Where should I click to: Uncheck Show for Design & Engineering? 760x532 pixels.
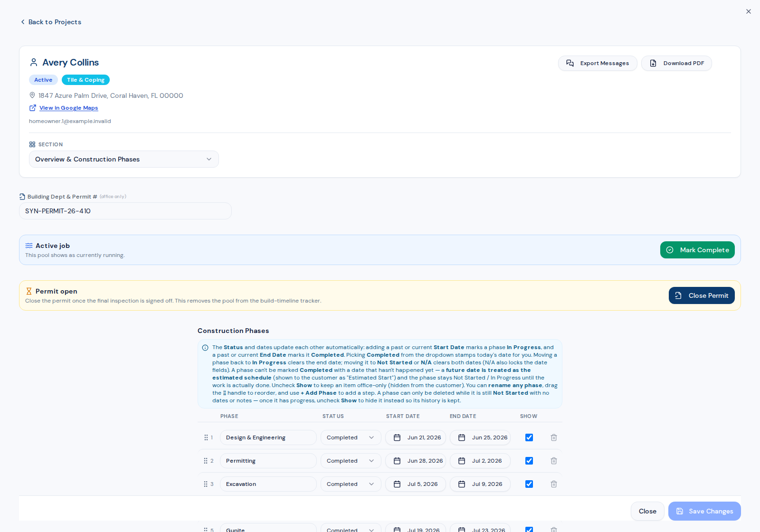[529, 437]
